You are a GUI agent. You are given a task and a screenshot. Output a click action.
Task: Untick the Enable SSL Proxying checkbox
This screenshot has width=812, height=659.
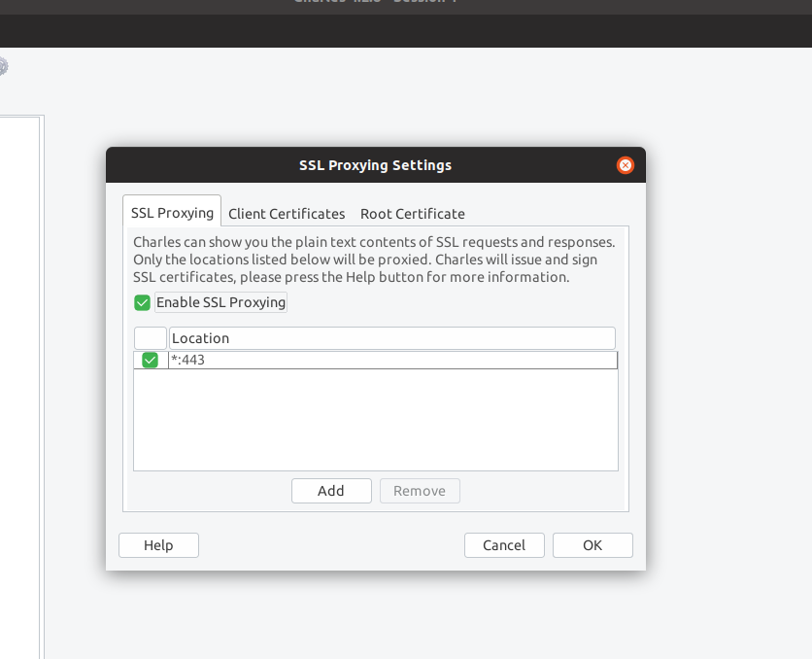[142, 302]
